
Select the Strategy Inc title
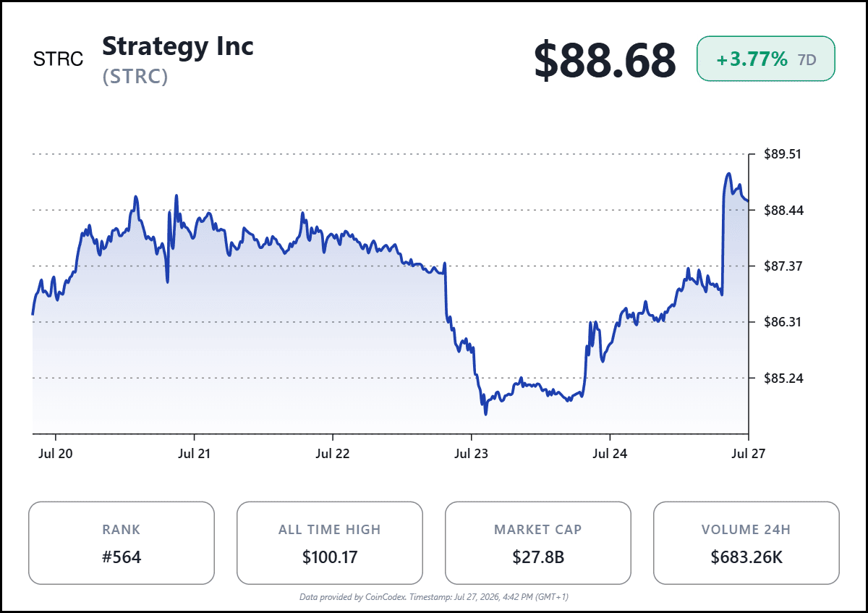point(178,46)
